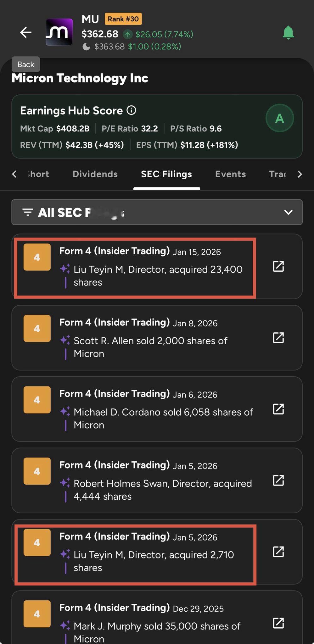Screen dimensions: 314x644
Task: Click the Back tooltip button
Action: [x=26, y=64]
